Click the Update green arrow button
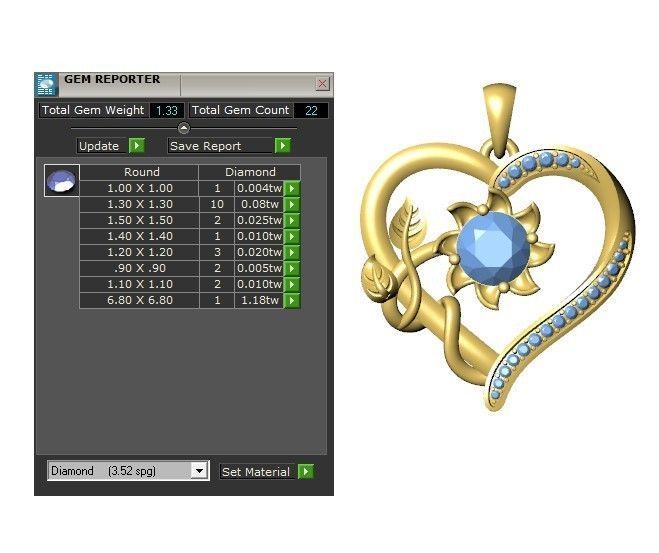 point(137,146)
